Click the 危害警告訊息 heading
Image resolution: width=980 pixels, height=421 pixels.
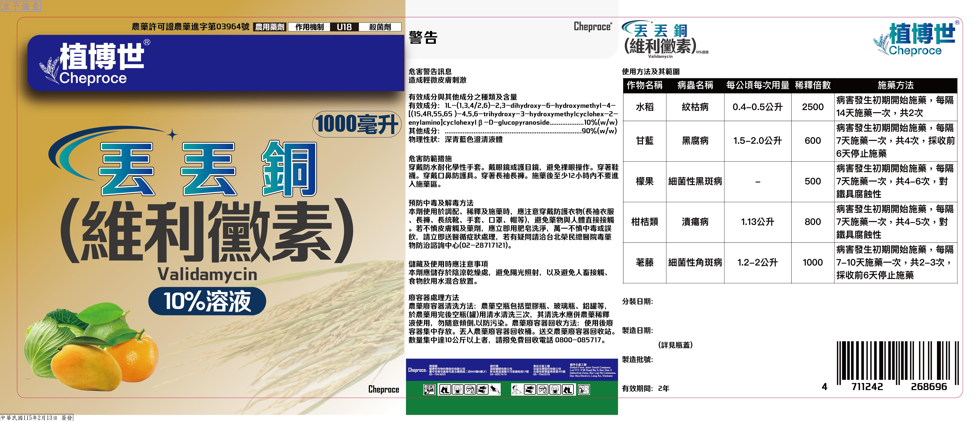click(430, 72)
